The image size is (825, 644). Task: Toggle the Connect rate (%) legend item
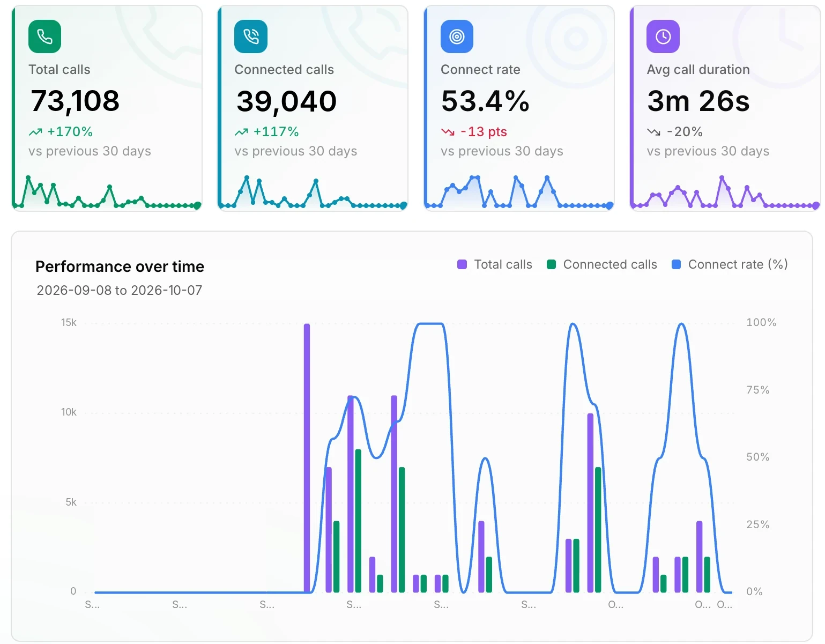[x=730, y=264]
